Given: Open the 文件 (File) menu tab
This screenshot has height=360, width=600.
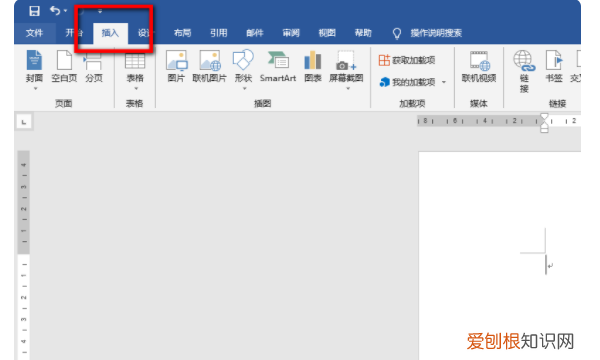Looking at the screenshot, I should (34, 33).
